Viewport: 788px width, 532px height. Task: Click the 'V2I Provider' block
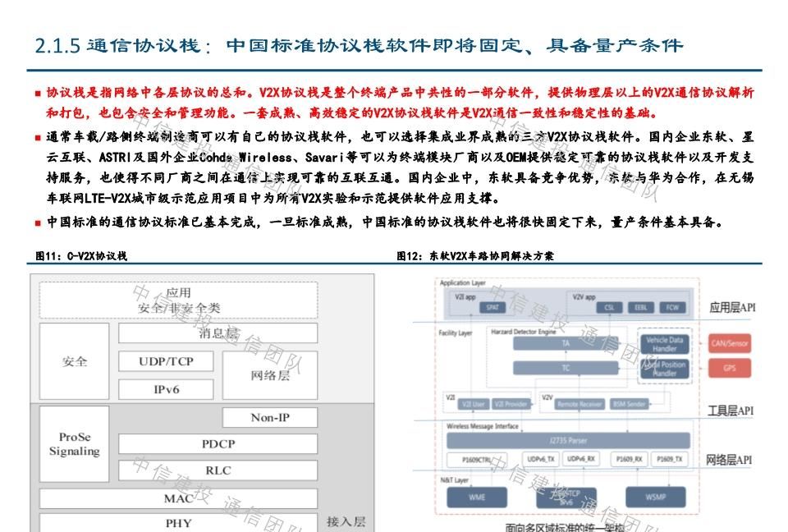point(511,404)
